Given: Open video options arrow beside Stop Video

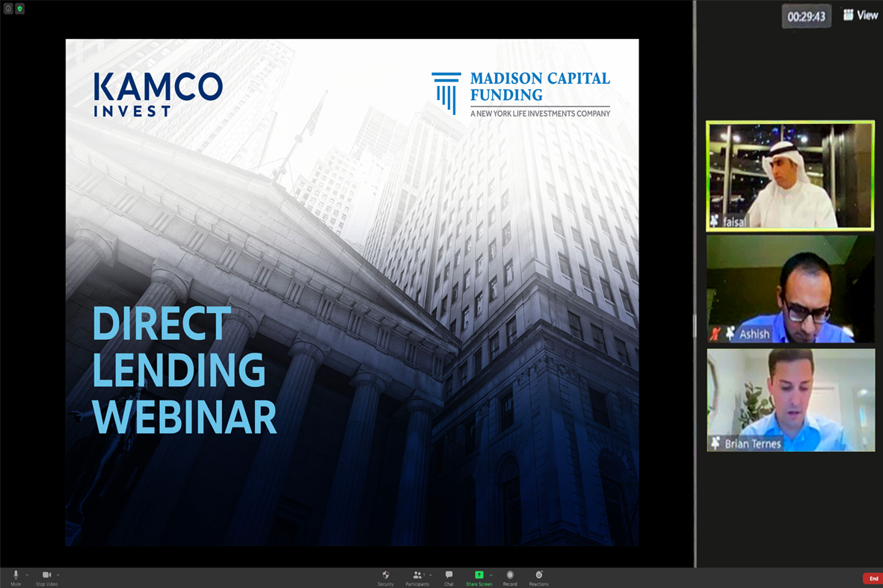Looking at the screenshot, I should [x=58, y=575].
